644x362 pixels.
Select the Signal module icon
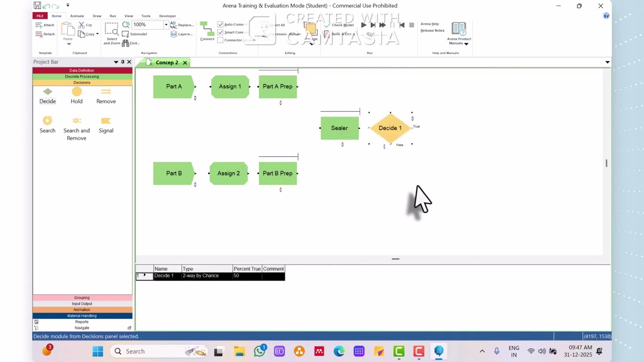click(106, 121)
